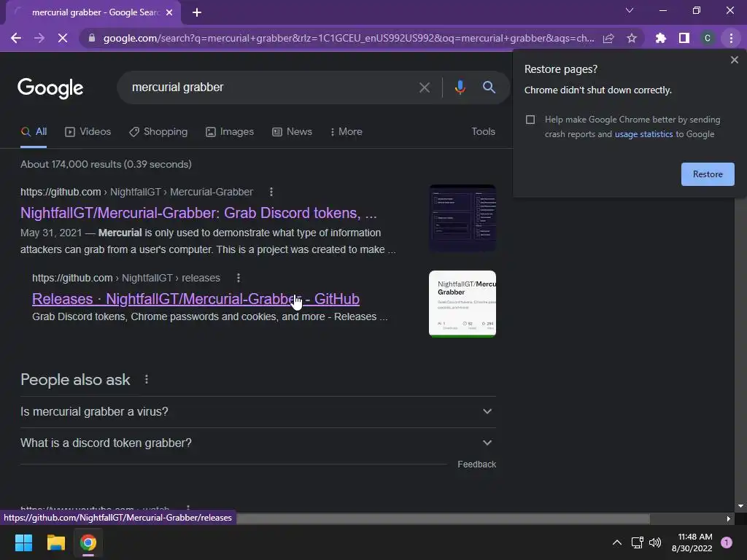Close the mercurial grabber tab
Image resolution: width=747 pixels, height=560 pixels.
(x=169, y=12)
